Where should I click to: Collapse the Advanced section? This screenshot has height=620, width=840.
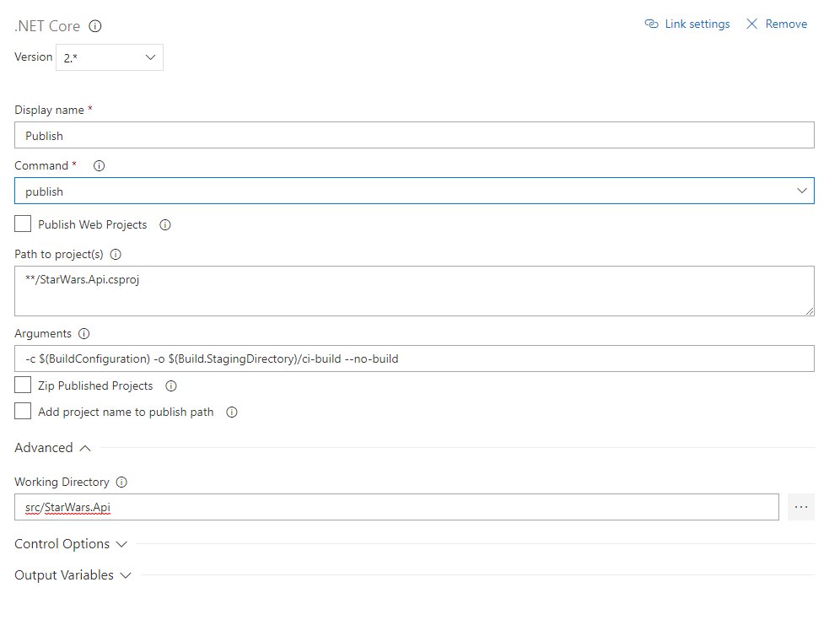click(x=53, y=448)
